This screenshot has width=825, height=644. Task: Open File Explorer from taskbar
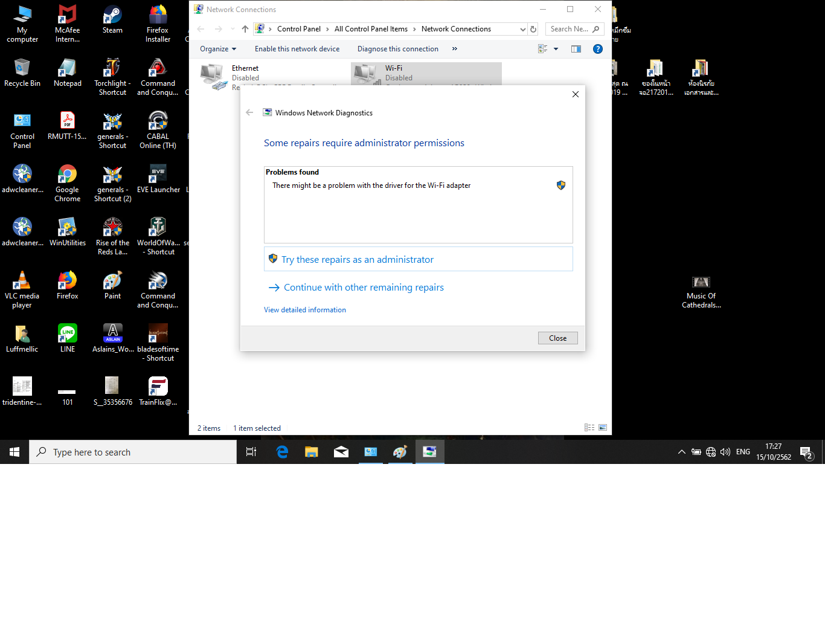point(312,452)
